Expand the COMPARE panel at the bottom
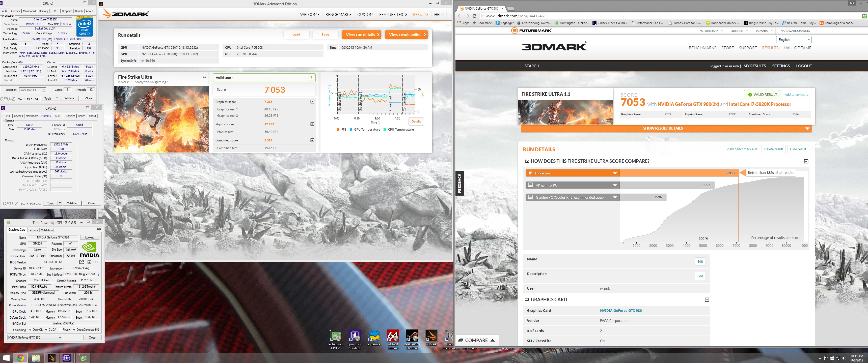 (x=477, y=341)
